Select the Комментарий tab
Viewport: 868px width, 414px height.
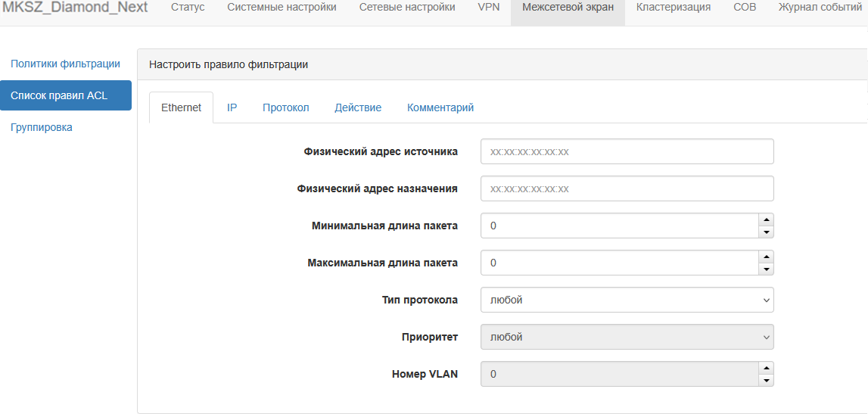click(440, 107)
